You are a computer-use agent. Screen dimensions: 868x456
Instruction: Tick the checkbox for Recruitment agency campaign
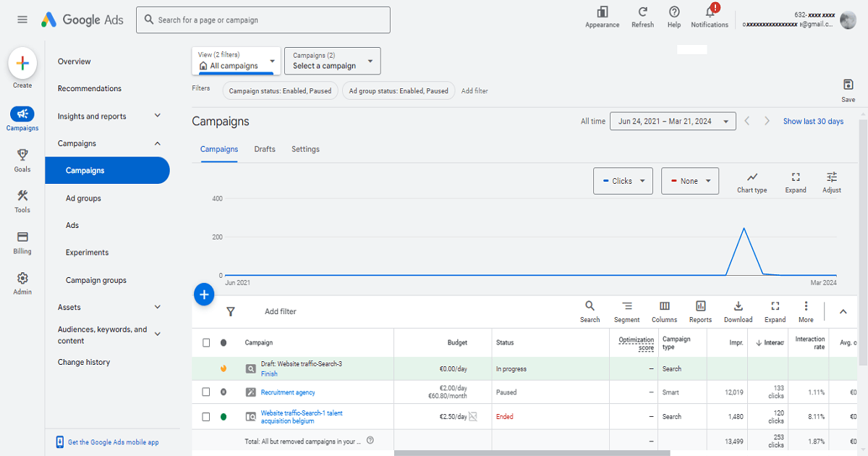click(x=206, y=392)
